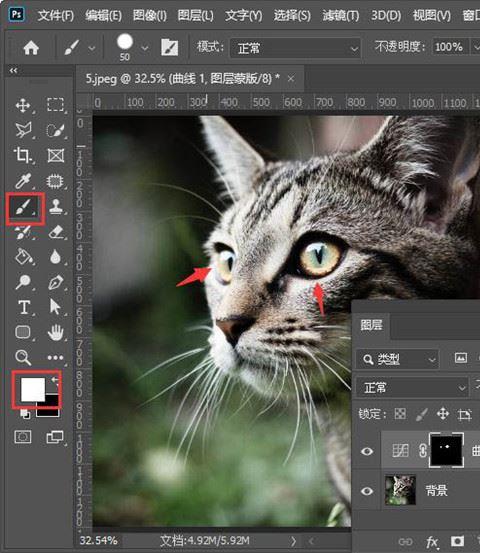Image resolution: width=480 pixels, height=553 pixels.
Task: Open the tool preset picker dropdown
Action: (92, 48)
